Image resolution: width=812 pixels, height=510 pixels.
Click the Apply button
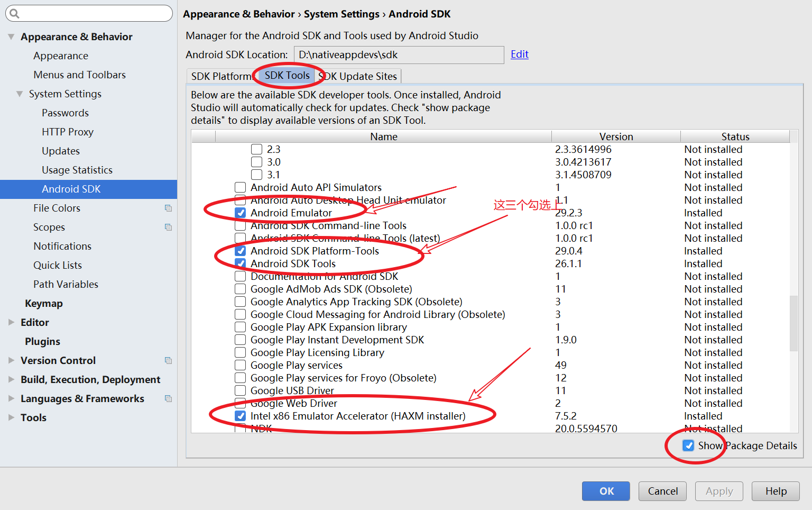tap(719, 491)
